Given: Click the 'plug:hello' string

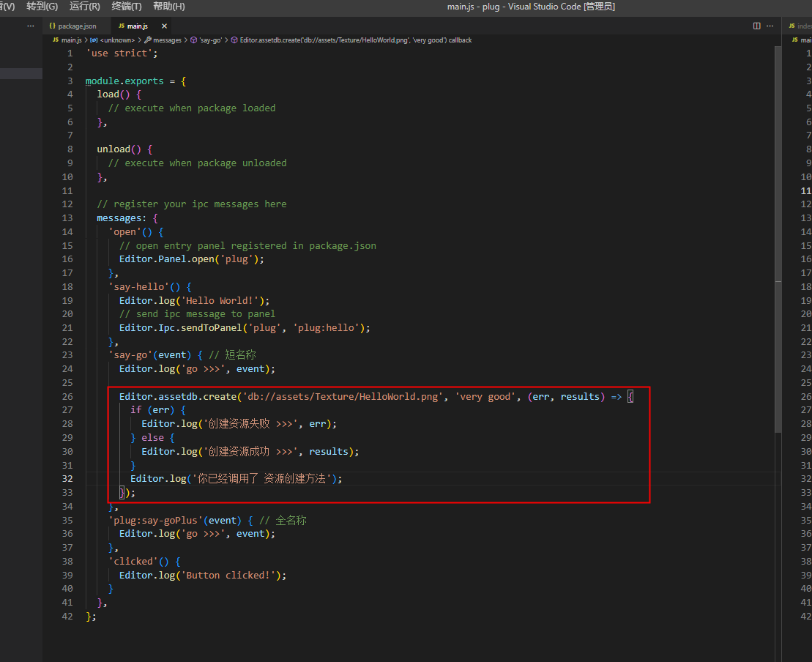Looking at the screenshot, I should [326, 328].
